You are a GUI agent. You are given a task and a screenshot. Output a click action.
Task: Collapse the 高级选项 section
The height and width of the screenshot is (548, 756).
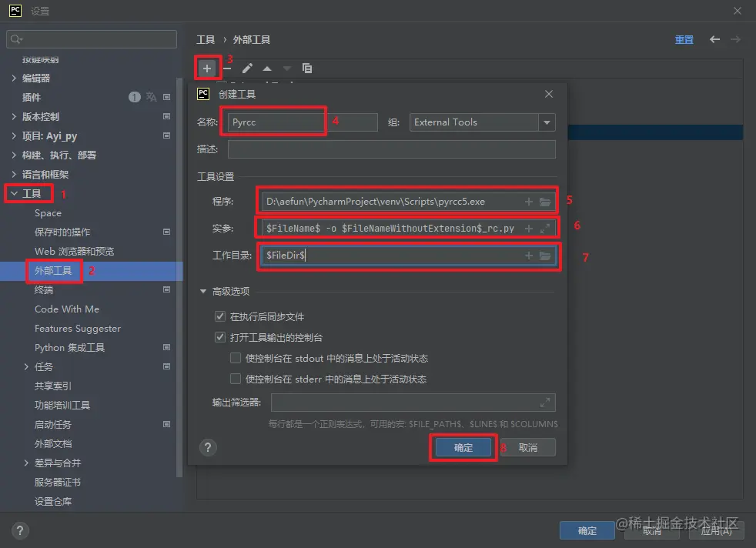pyautogui.click(x=203, y=291)
